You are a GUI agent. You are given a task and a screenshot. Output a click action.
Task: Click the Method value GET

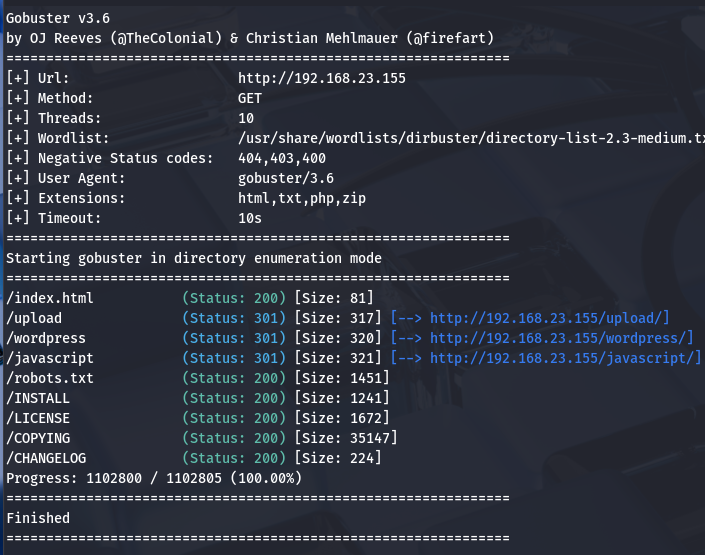(x=250, y=98)
